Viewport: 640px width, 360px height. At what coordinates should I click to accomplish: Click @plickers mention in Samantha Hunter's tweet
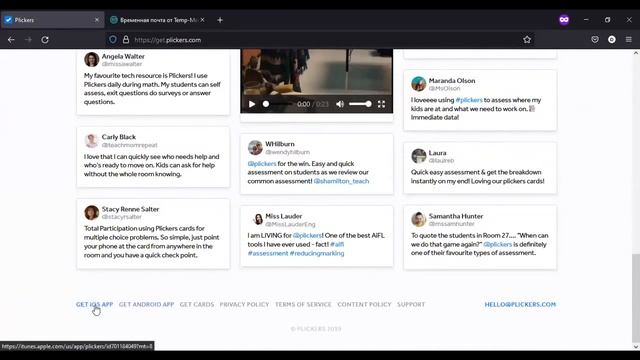(498, 244)
